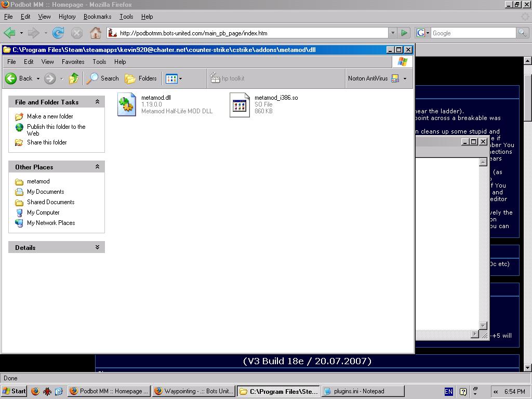
Task: Click Firefox page scrollbar down arrow
Action: click(x=528, y=367)
